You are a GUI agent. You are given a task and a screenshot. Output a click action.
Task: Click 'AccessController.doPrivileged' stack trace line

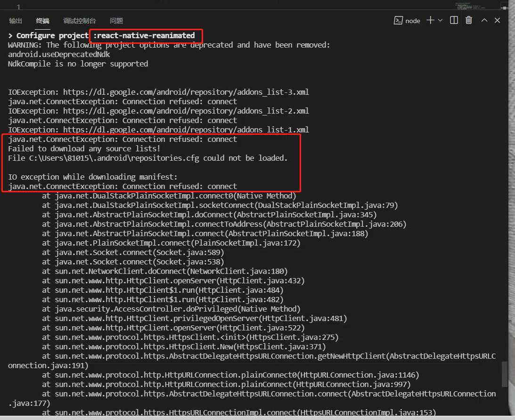(x=171, y=309)
